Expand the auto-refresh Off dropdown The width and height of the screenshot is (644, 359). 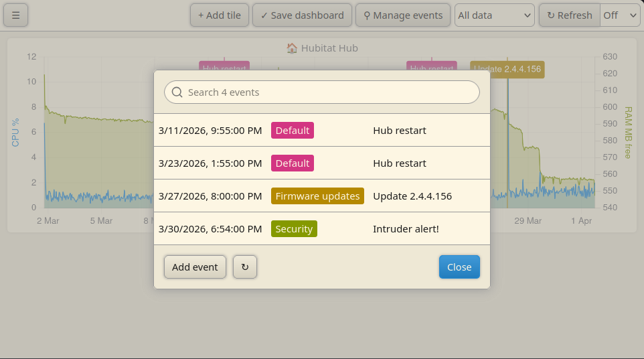coord(620,15)
